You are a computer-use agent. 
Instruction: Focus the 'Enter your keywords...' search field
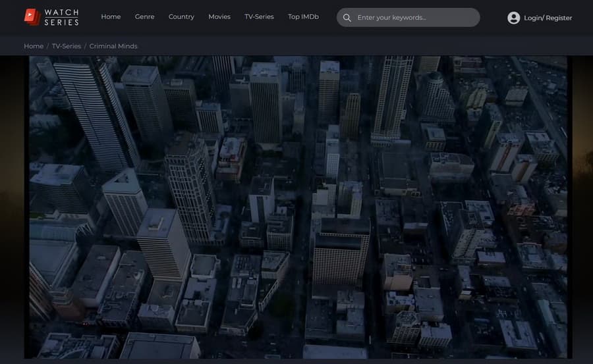(x=415, y=18)
